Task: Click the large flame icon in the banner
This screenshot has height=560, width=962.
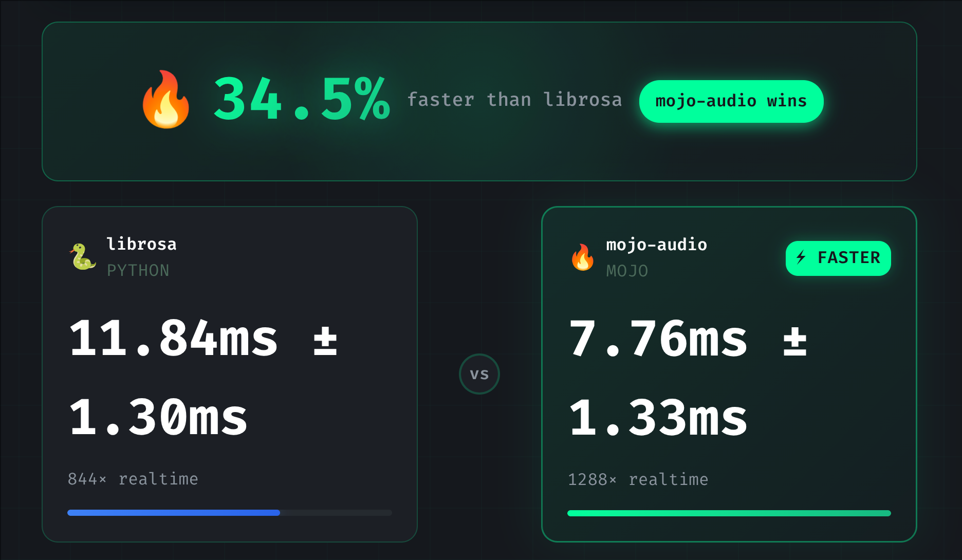Action: tap(166, 100)
